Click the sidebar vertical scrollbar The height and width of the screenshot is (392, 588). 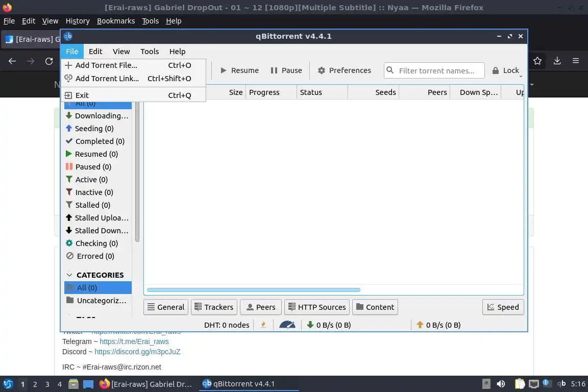click(x=137, y=172)
